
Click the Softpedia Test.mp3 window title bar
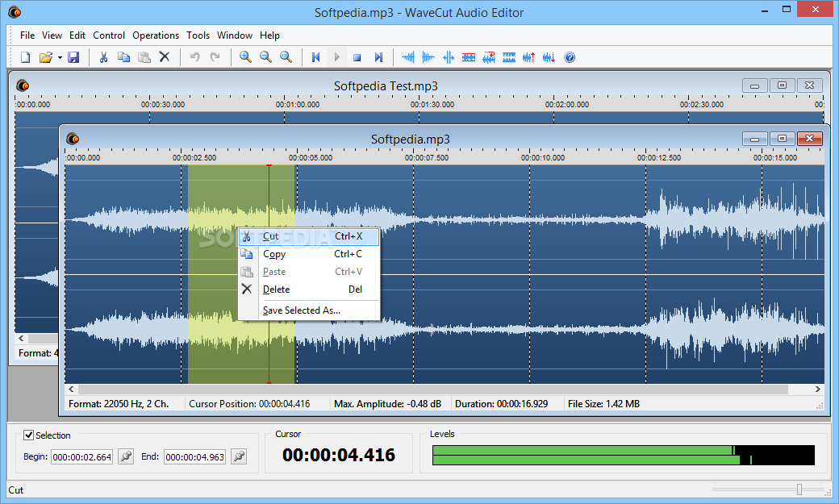point(386,85)
